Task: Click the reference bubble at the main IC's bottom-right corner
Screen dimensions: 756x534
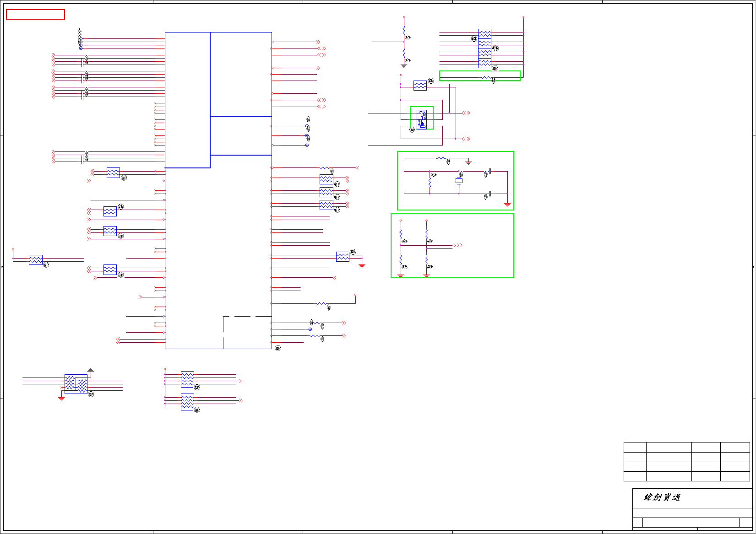Action: (x=278, y=349)
